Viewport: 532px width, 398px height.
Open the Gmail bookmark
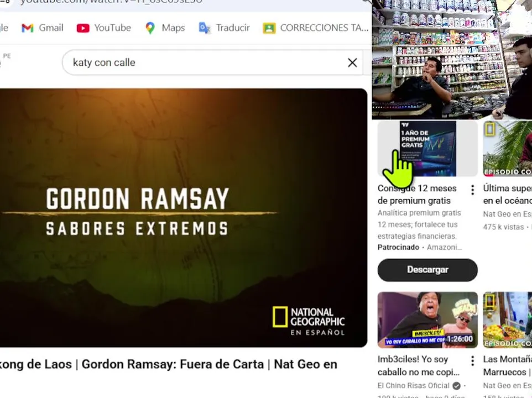[x=43, y=28]
